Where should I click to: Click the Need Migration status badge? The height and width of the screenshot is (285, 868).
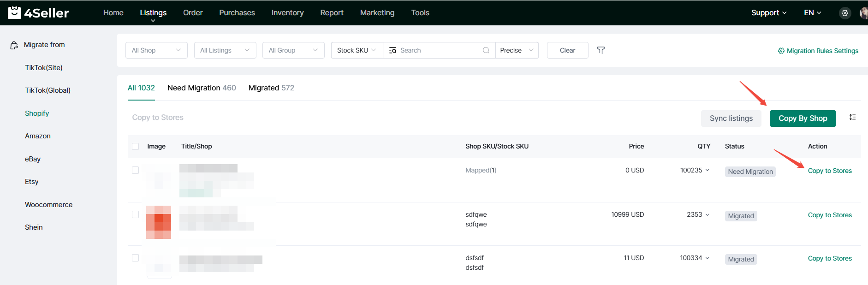click(x=750, y=172)
